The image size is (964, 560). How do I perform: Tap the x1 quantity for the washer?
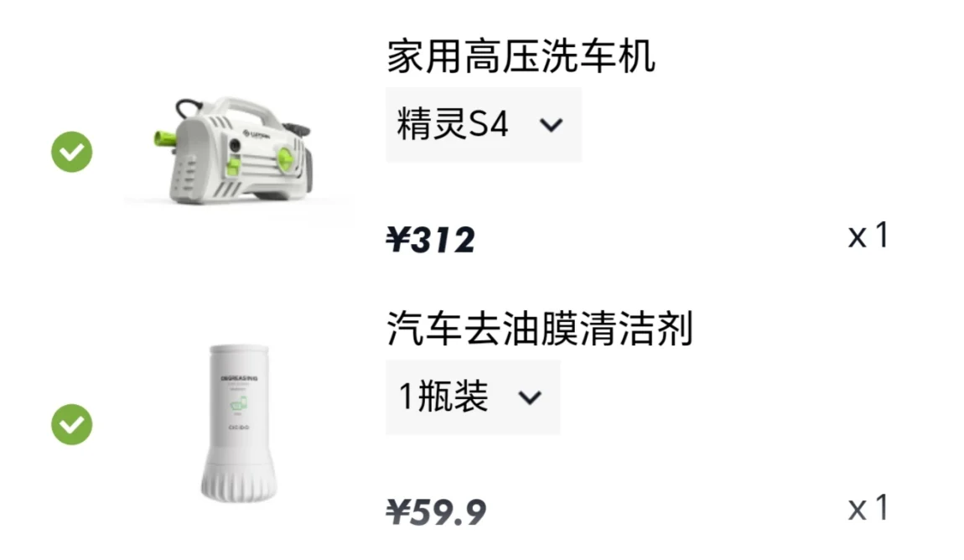[x=868, y=236]
